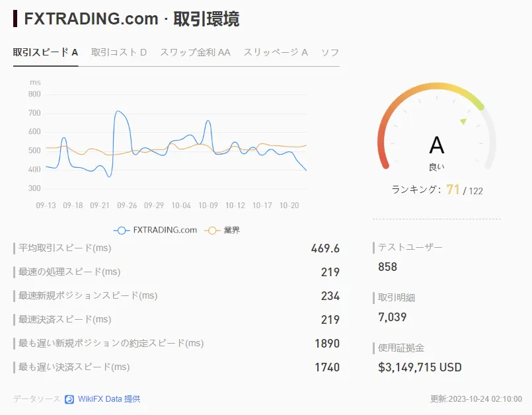Click the FXTRADING.com · 取引環境 page title
Viewport: 532px width, 415px height.
tap(132, 19)
